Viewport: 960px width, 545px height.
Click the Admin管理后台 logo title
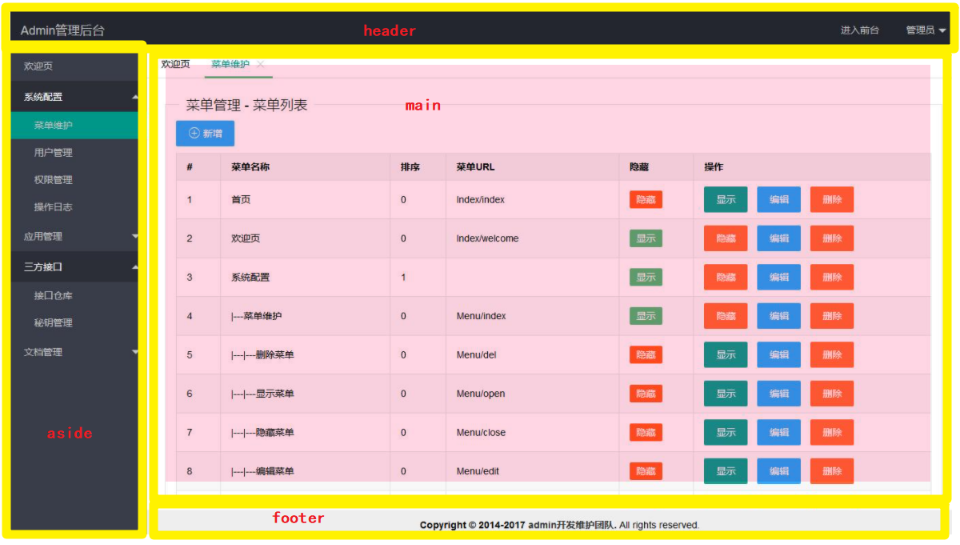62,30
